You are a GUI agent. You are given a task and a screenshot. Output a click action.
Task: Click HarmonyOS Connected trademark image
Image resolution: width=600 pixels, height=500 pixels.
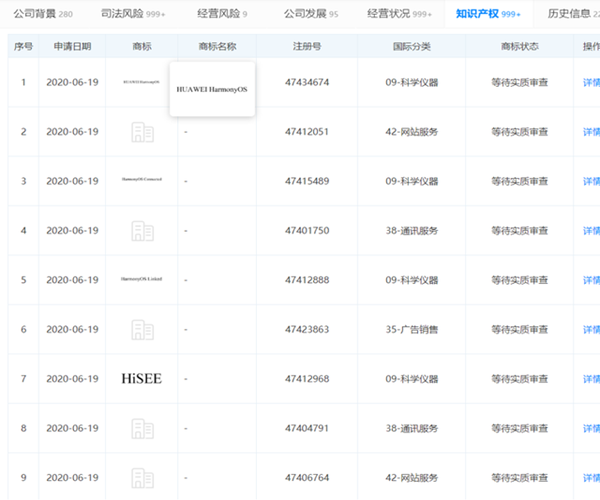[x=142, y=181]
